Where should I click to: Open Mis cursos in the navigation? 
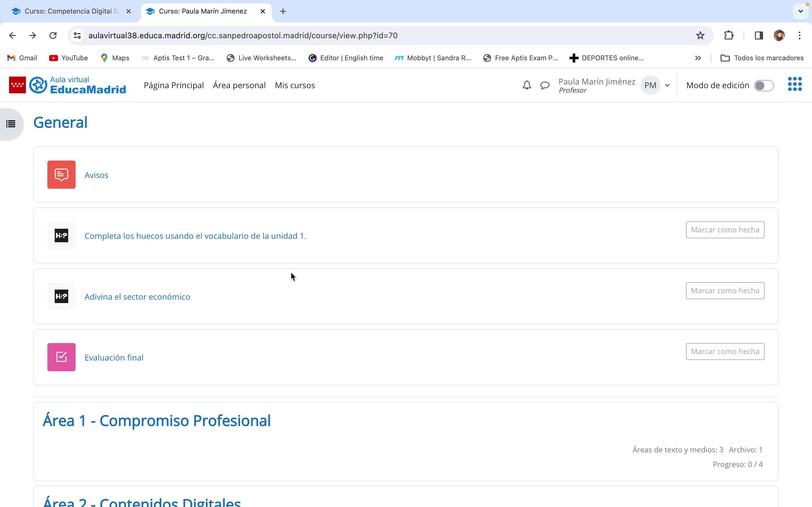click(295, 86)
